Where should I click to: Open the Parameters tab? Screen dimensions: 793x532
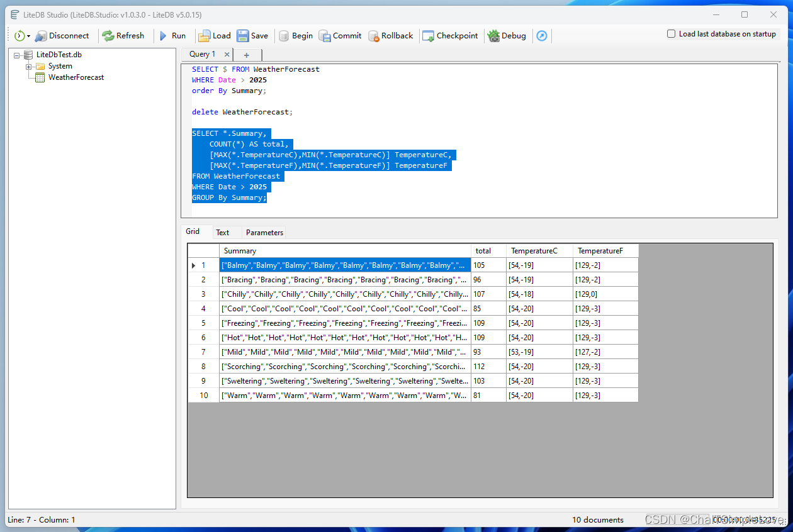tap(264, 233)
